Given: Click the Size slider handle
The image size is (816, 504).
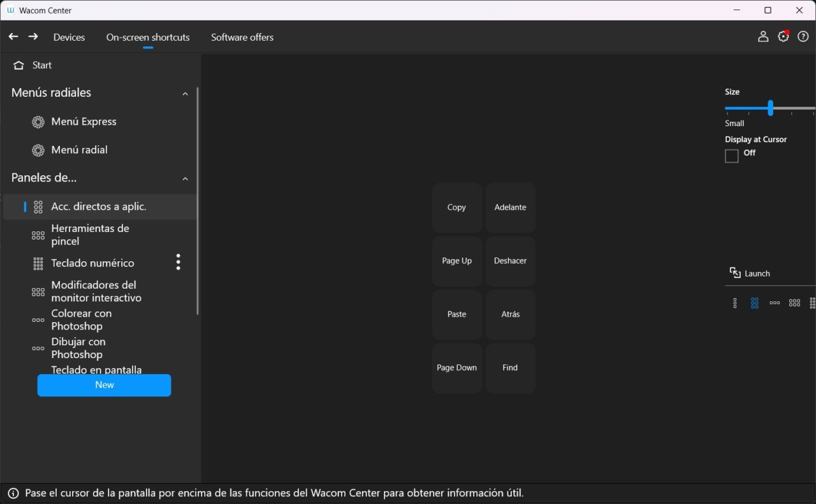Looking at the screenshot, I should tap(770, 108).
